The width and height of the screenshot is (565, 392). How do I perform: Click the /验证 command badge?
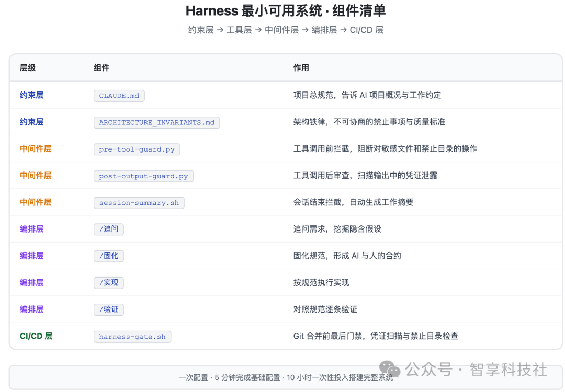coord(108,309)
